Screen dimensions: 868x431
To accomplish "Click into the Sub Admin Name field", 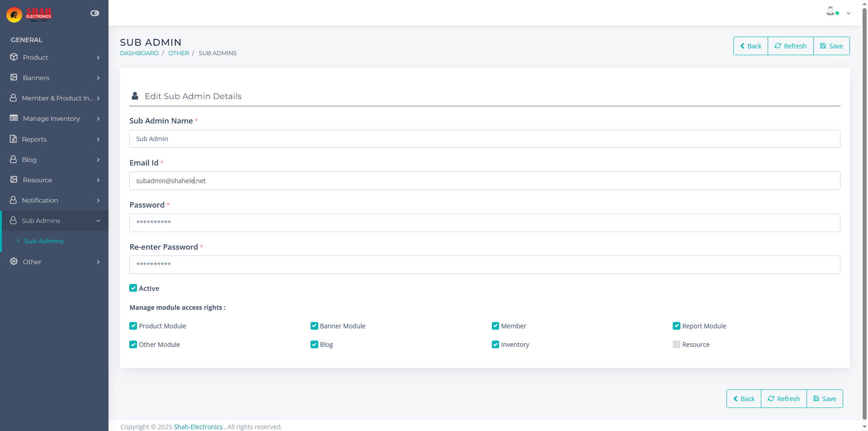I will (x=484, y=139).
